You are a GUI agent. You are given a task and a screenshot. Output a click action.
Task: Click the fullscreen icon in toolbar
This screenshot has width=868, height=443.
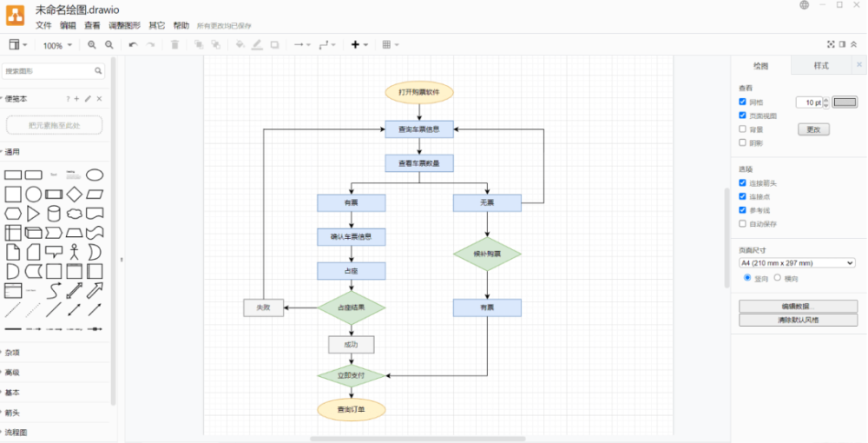(x=831, y=44)
